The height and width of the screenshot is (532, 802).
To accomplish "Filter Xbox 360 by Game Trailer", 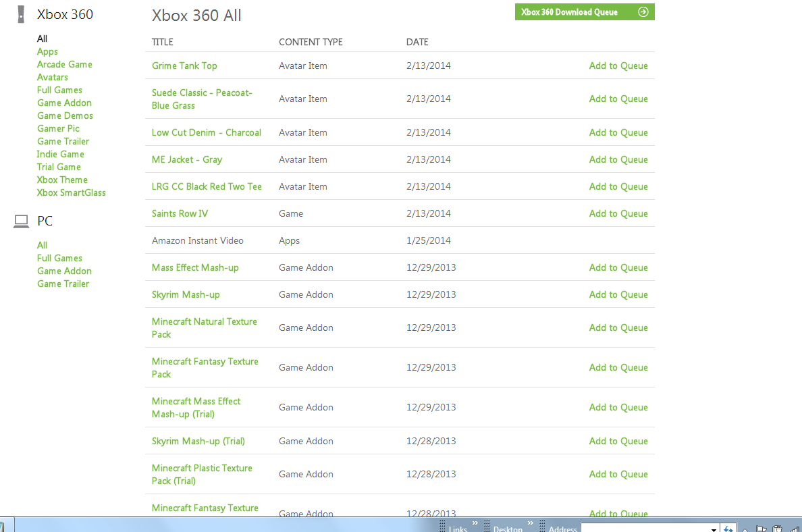I will click(x=63, y=141).
